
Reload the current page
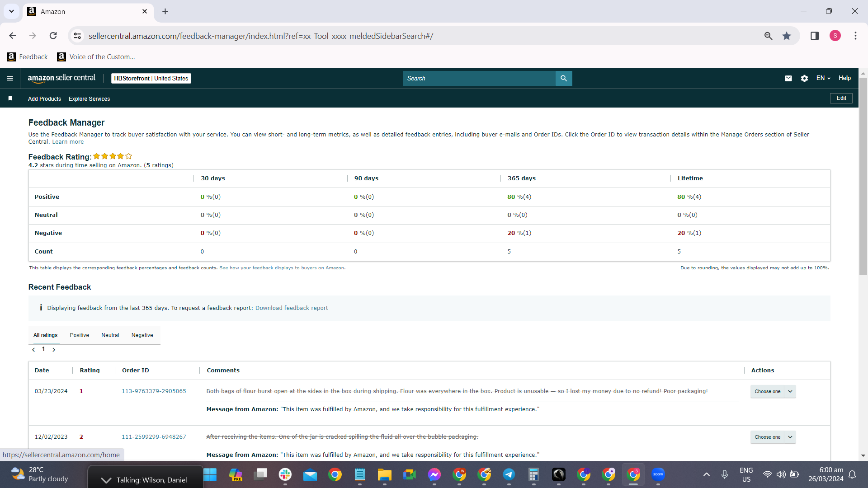[x=53, y=36]
